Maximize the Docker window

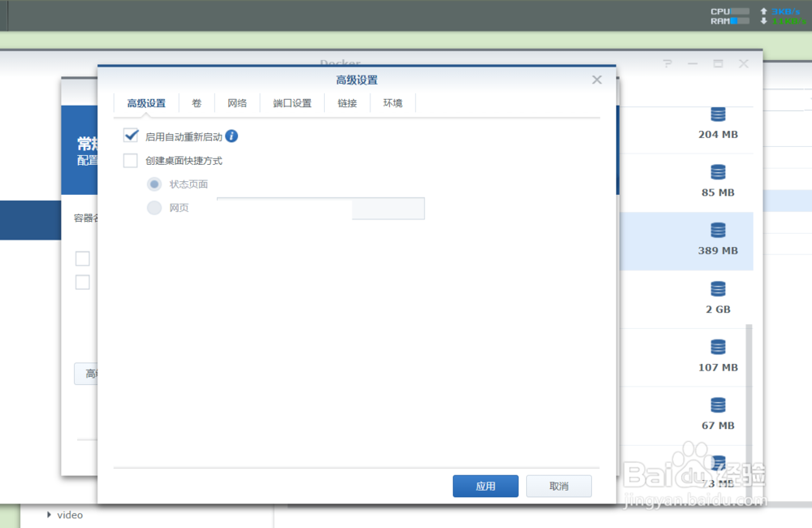(x=719, y=63)
